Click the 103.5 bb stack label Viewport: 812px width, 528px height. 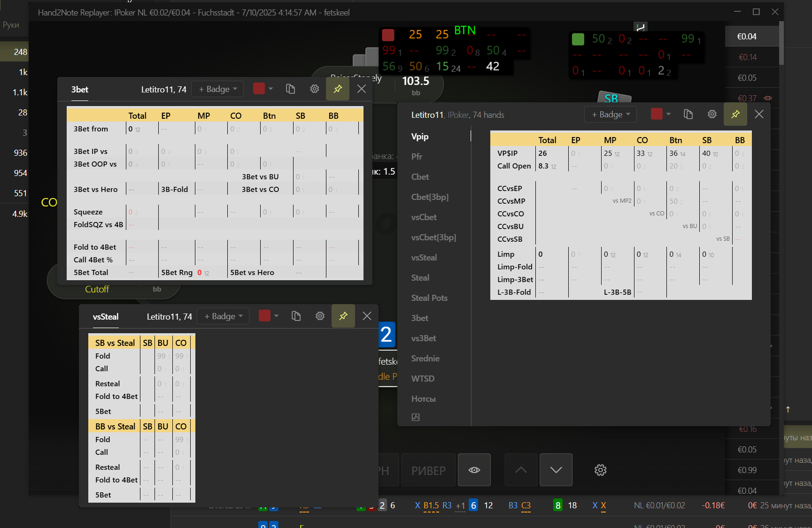point(416,81)
